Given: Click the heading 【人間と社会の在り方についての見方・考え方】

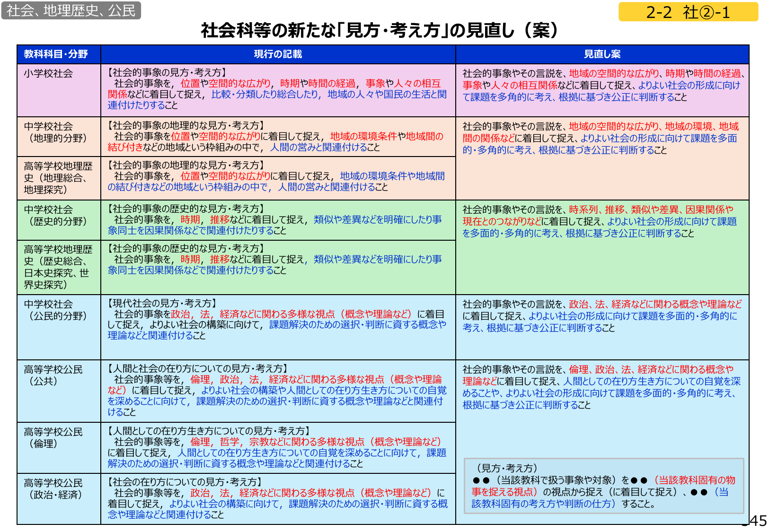Looking at the screenshot, I should pyautogui.click(x=198, y=368).
